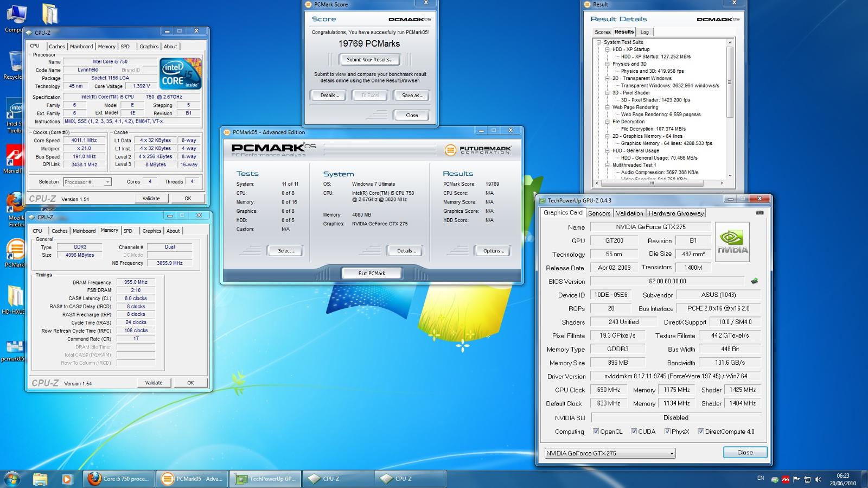The height and width of the screenshot is (488, 868).
Task: Click the Result Details horizontal scrollbar thumb
Action: 652,183
